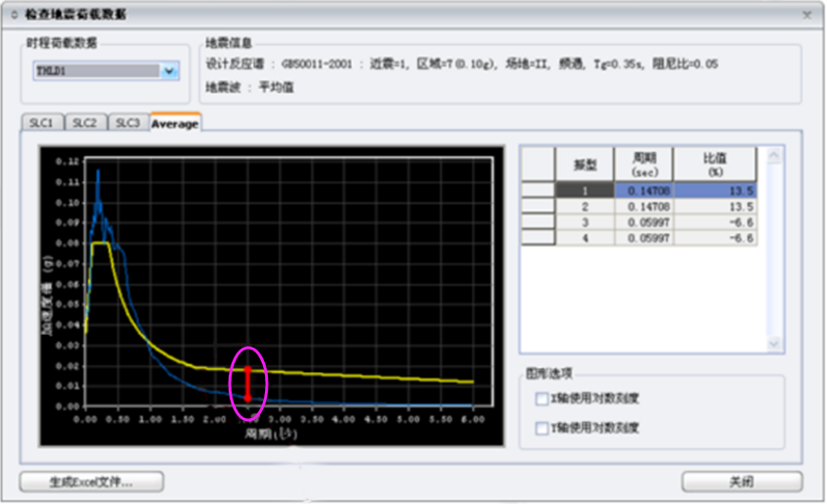The width and height of the screenshot is (827, 504).
Task: Click the yellow design spectrum plateau
Action: [x=101, y=242]
